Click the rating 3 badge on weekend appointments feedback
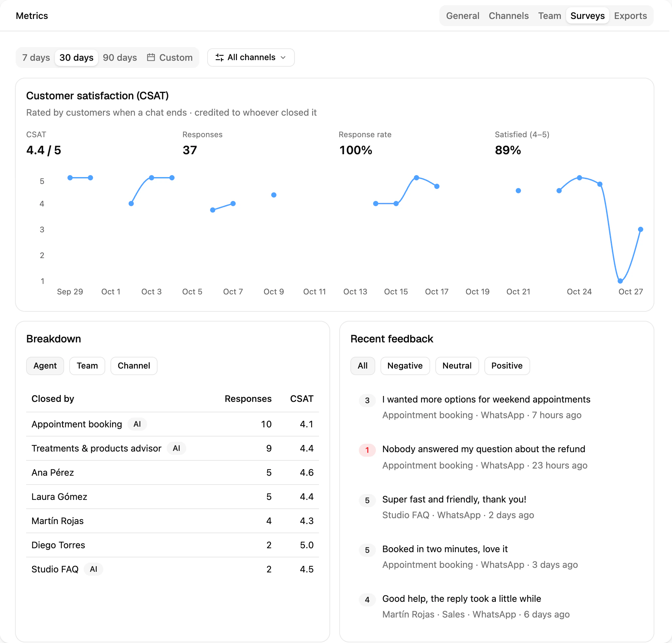The image size is (672, 643). click(x=367, y=400)
